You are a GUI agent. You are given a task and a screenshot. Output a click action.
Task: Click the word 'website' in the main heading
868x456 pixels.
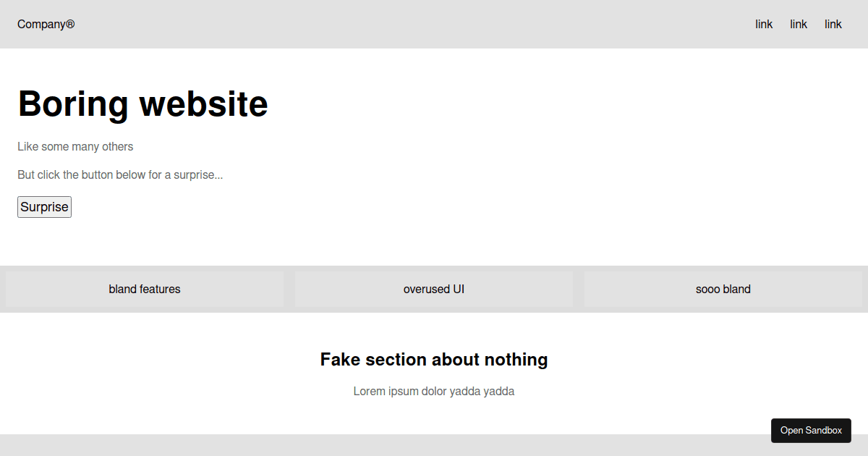tap(204, 104)
